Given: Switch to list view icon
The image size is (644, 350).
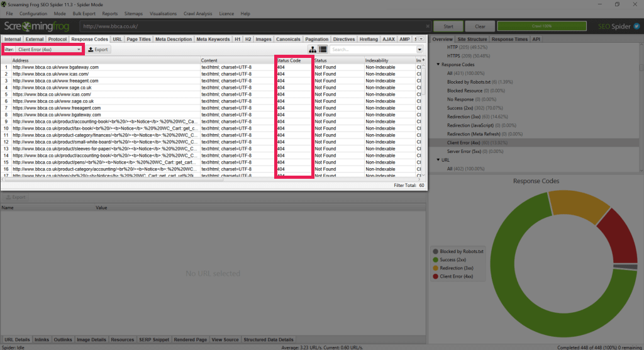Looking at the screenshot, I should pyautogui.click(x=323, y=49).
